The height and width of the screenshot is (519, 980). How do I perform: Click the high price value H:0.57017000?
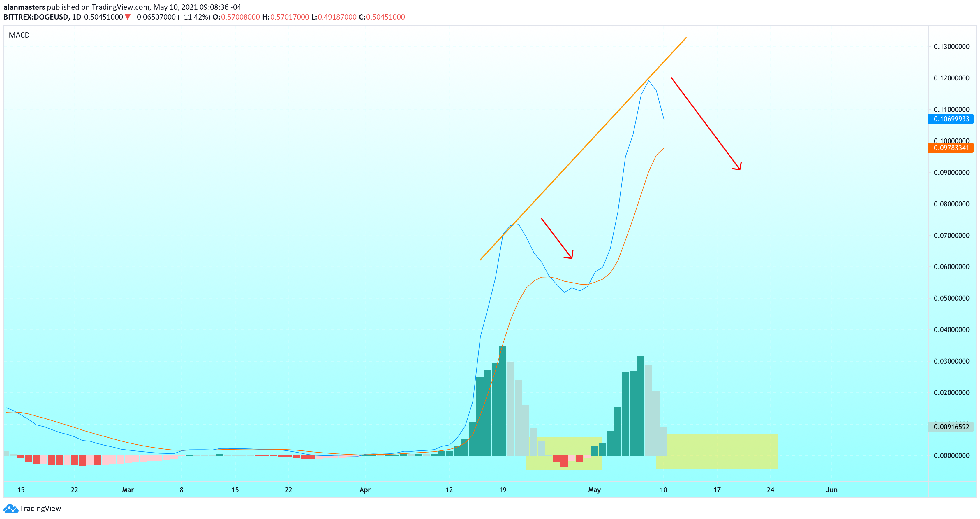(x=286, y=17)
